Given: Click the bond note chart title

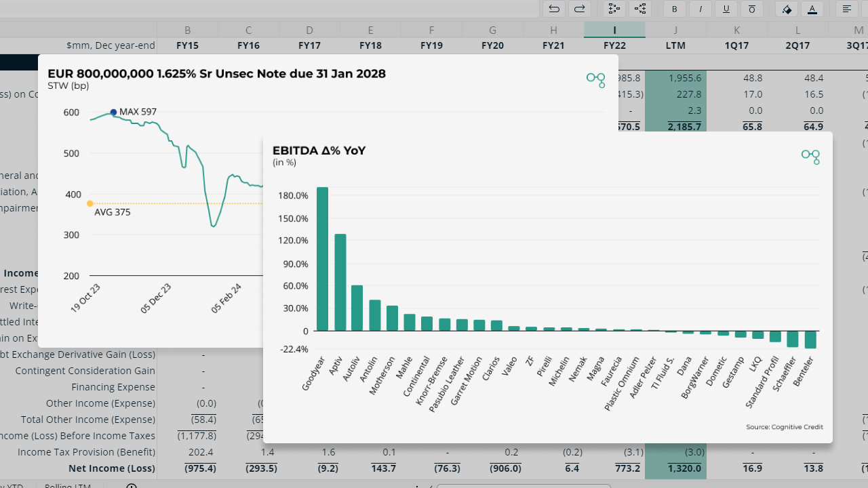Looking at the screenshot, I should click(x=216, y=74).
